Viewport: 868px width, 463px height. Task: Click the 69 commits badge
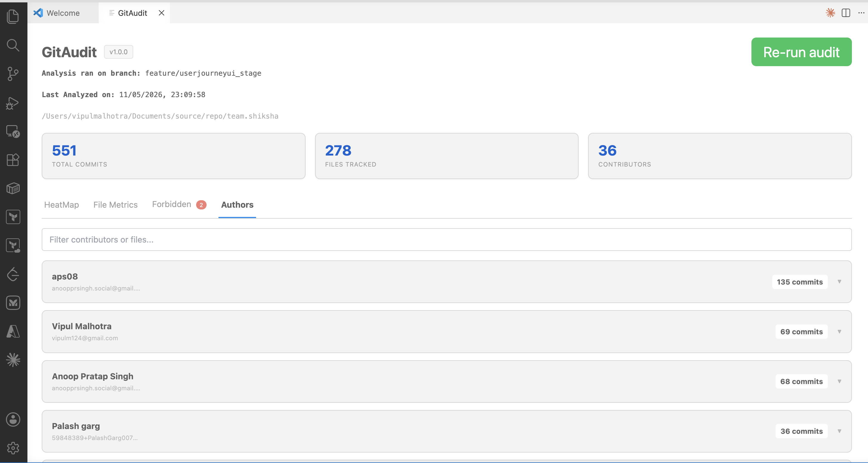pyautogui.click(x=801, y=332)
